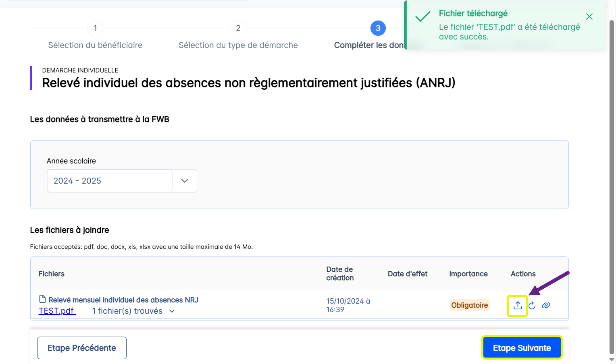Screen dimensions: 616x364
Task: Click the Obligatoire importance badge
Action: pyautogui.click(x=469, y=305)
